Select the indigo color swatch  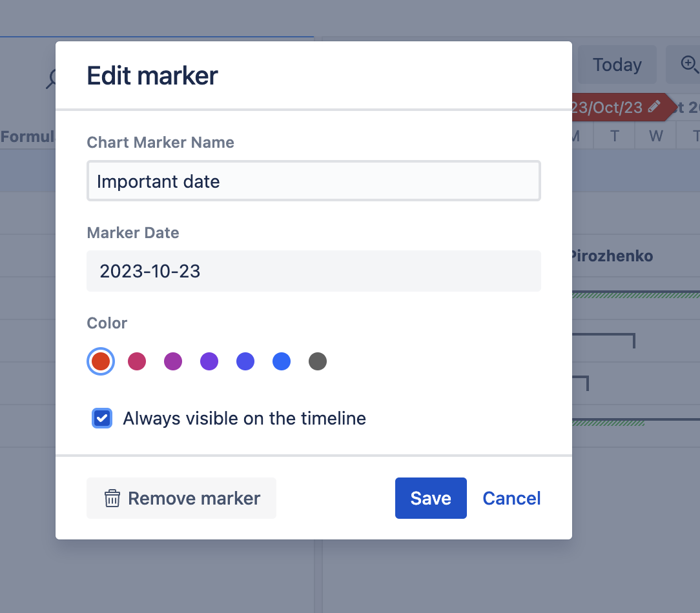(x=245, y=361)
